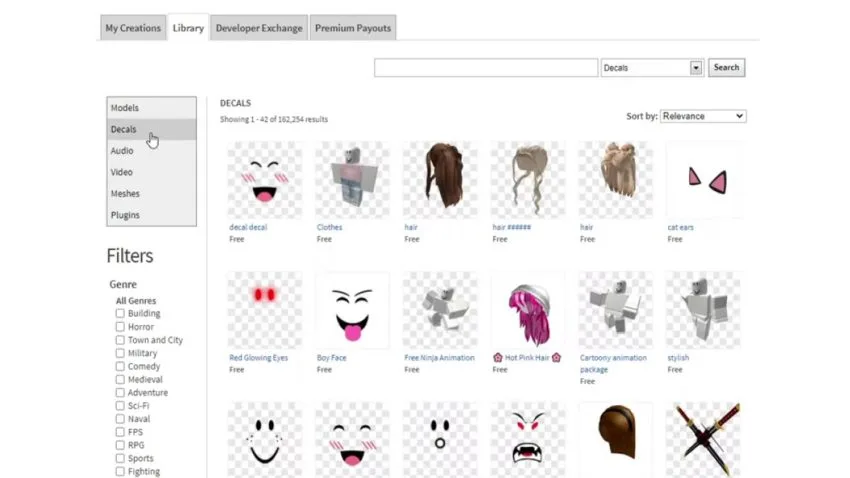Click the Free Ninja Animation title link

439,358
